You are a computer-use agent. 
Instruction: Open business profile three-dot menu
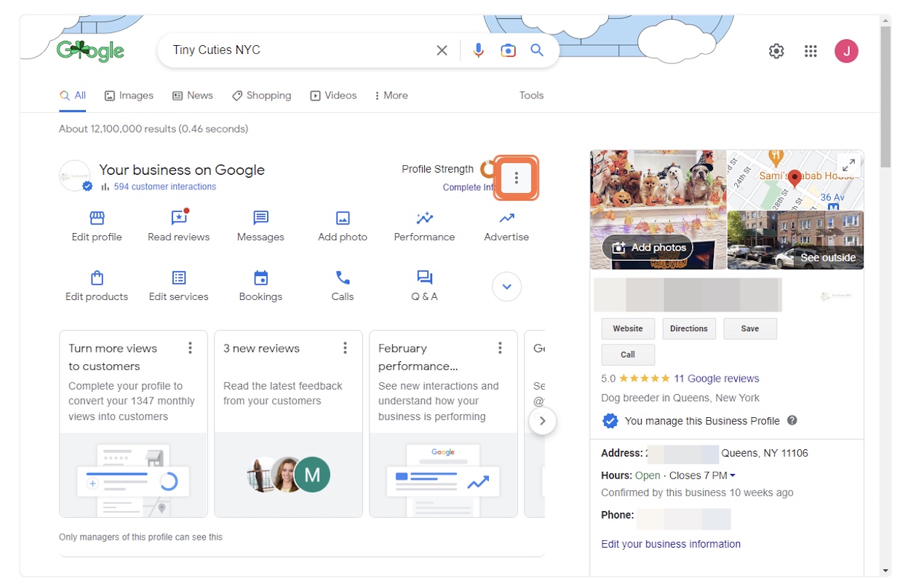point(517,178)
